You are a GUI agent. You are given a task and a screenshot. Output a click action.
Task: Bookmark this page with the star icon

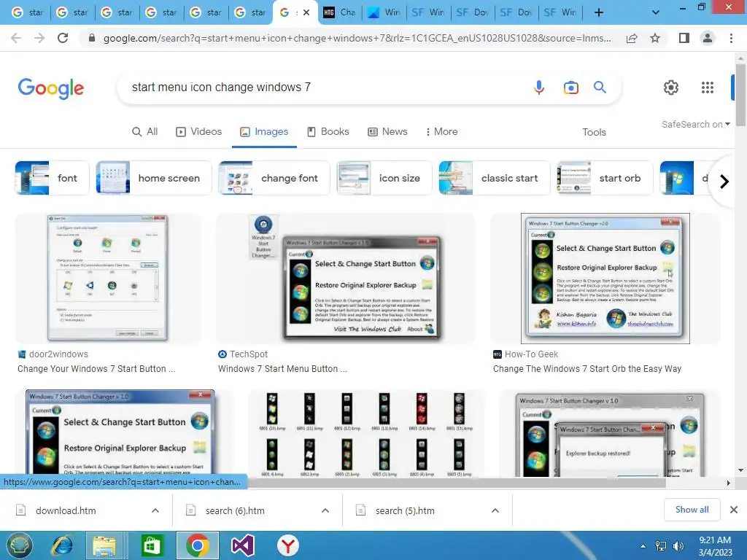click(655, 38)
